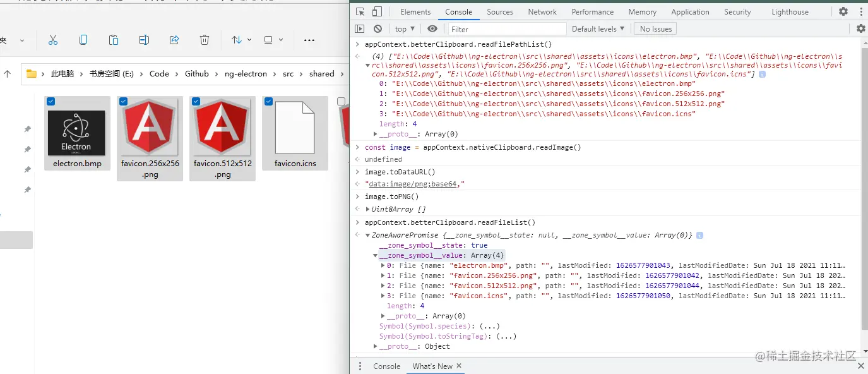Switch to the Sources tab
The height and width of the screenshot is (374, 868).
(x=500, y=12)
